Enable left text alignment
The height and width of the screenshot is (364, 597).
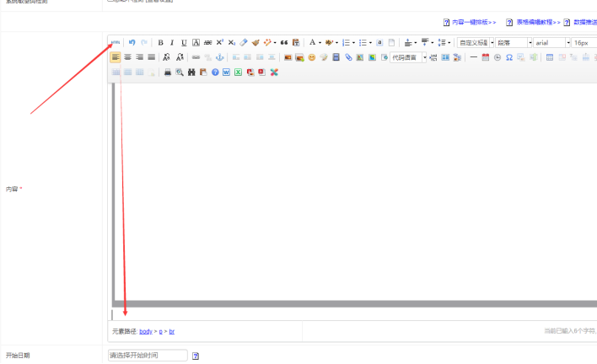116,57
